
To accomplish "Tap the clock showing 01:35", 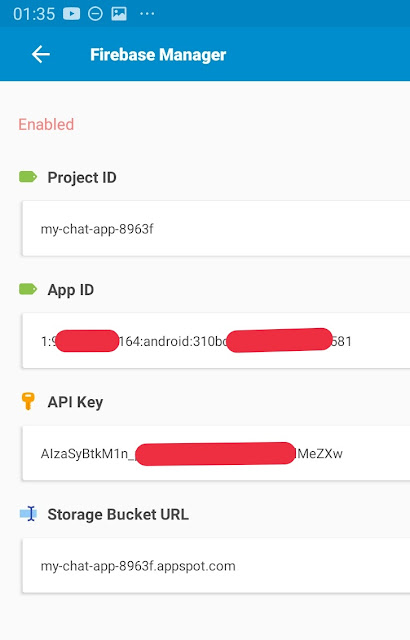I will (34, 14).
